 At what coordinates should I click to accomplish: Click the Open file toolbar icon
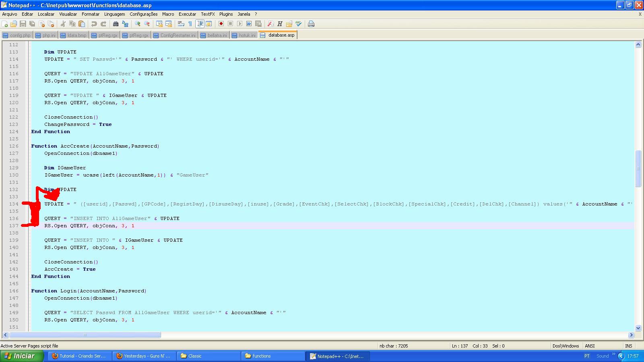click(14, 24)
